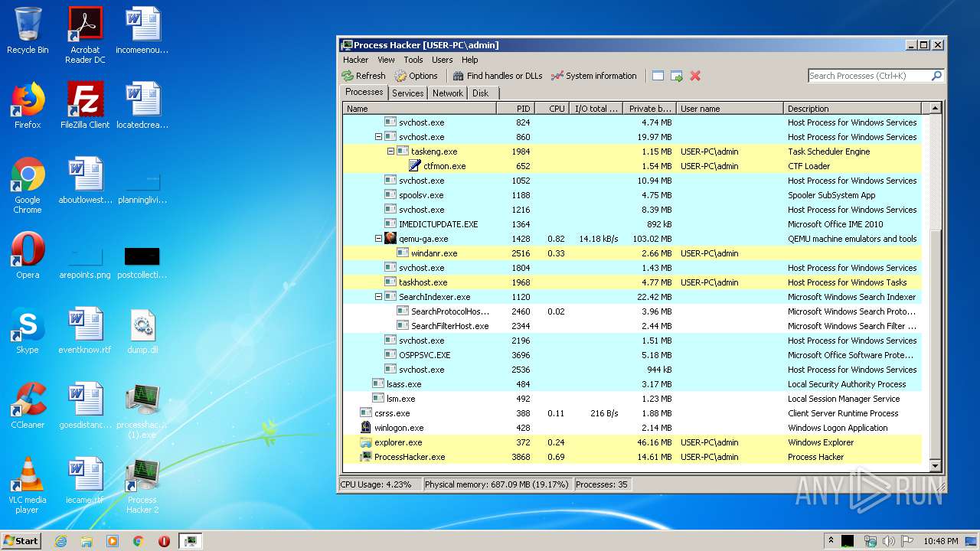Select the Processes tab
This screenshot has height=551, width=980.
coord(364,92)
